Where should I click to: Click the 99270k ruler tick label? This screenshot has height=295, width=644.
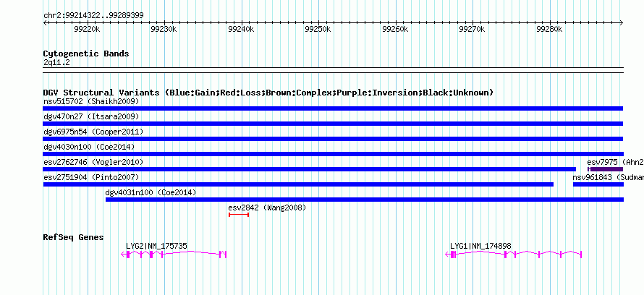tap(472, 29)
